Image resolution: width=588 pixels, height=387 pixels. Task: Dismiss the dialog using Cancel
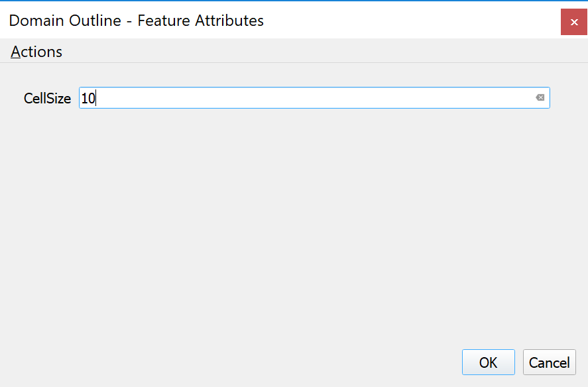[x=549, y=362]
